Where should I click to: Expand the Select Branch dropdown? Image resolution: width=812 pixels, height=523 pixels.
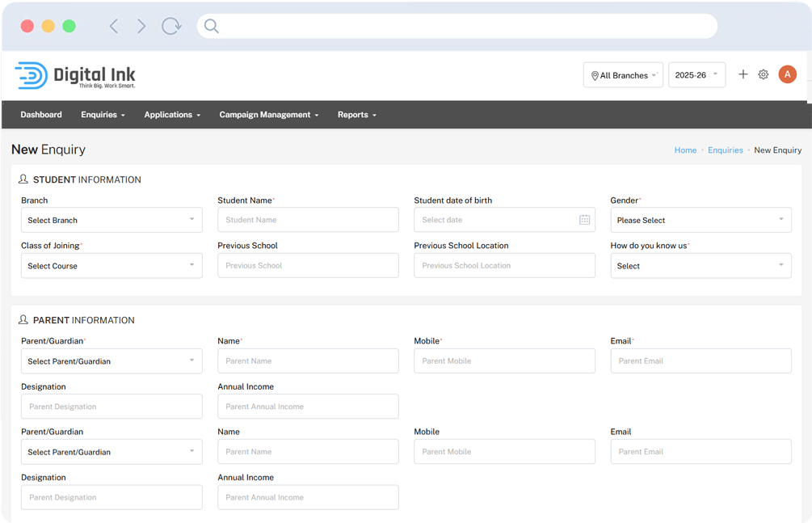tap(111, 220)
